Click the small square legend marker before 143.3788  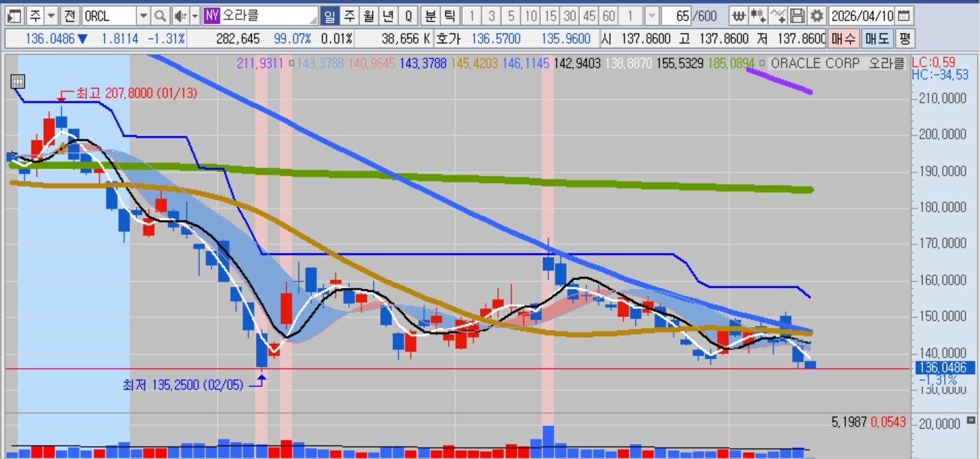click(292, 63)
